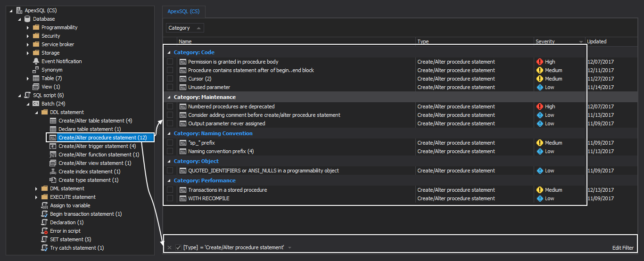The height and width of the screenshot is (261, 644).
Task: Click rule icon beside WITH RECOMPILE
Action: [x=183, y=198]
